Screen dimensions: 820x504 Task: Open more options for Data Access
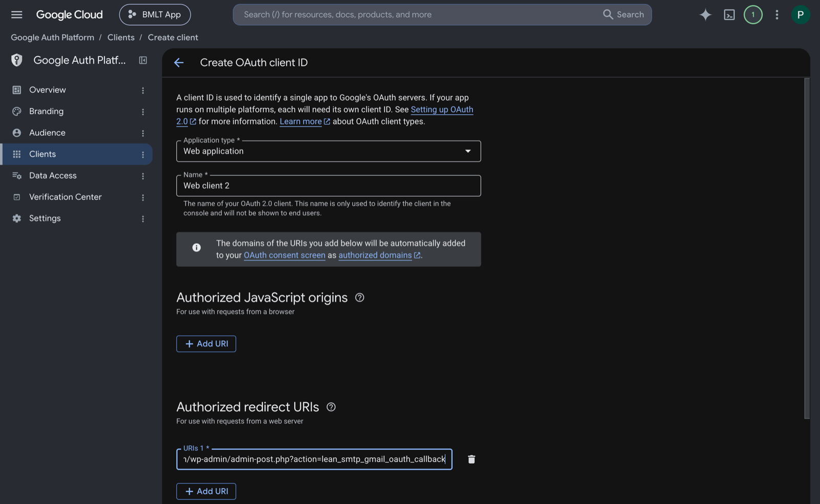tap(143, 176)
